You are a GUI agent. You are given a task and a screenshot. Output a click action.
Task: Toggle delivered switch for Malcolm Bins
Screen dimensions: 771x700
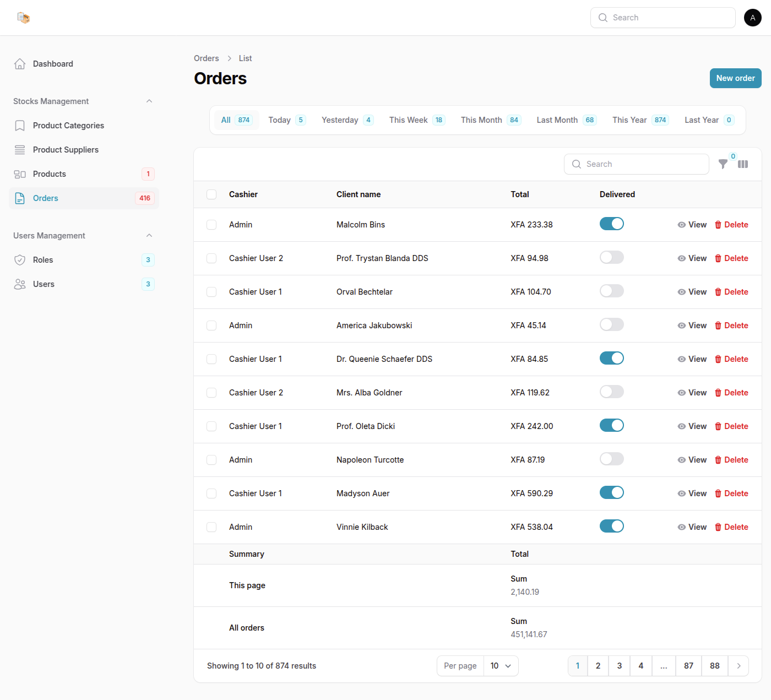point(611,224)
